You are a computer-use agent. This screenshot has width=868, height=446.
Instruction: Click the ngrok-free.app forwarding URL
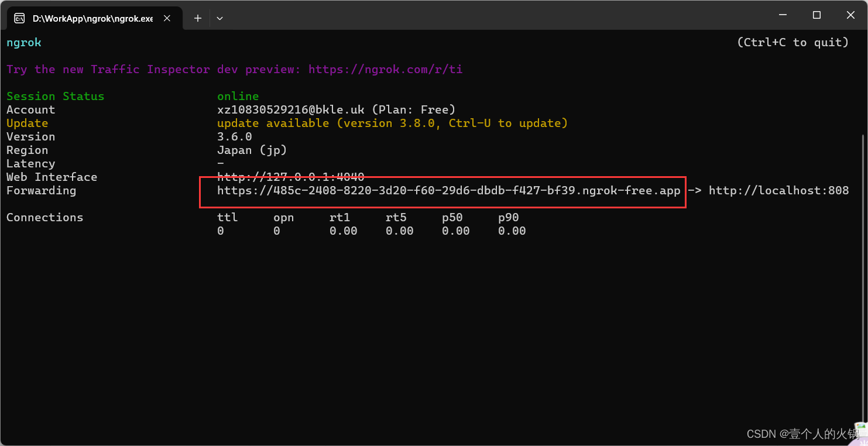[448, 191]
